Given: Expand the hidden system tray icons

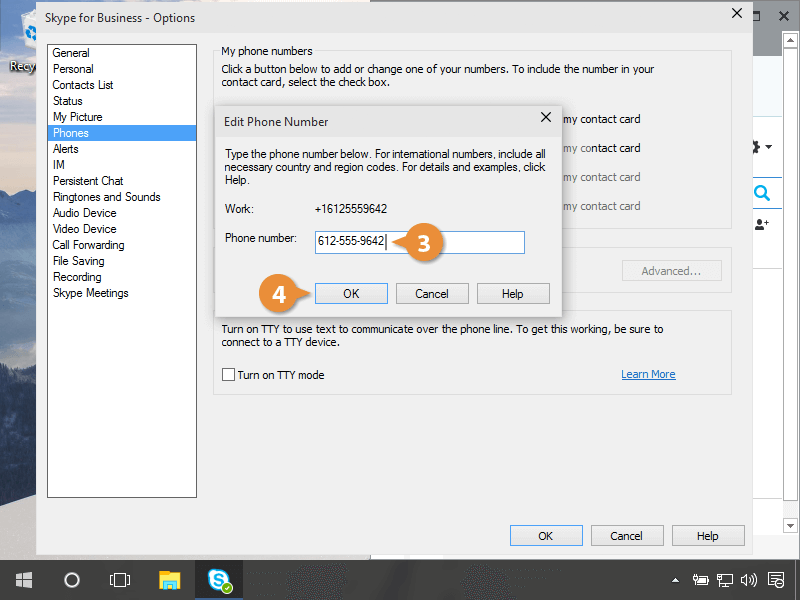Looking at the screenshot, I should pos(675,580).
